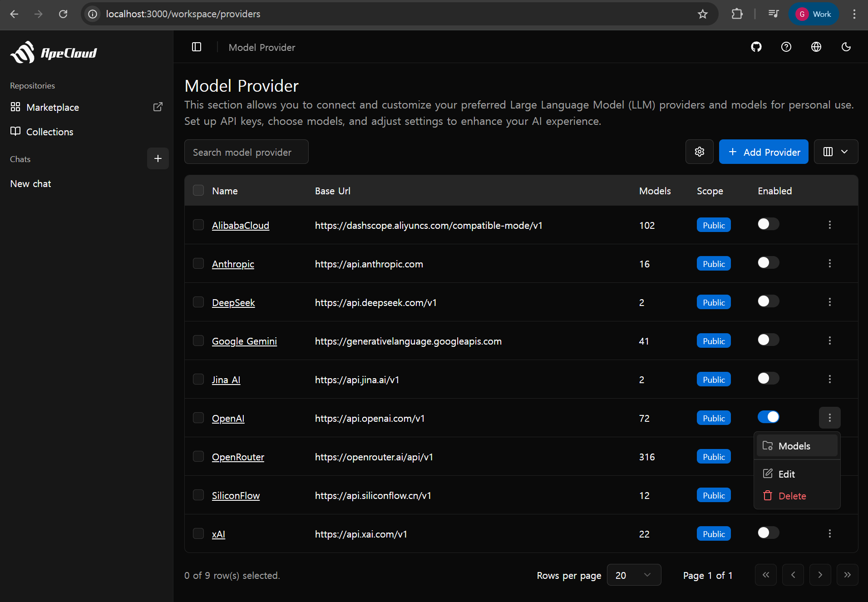The height and width of the screenshot is (602, 868).
Task: Check the Anthropic row checkbox
Action: pyautogui.click(x=198, y=263)
